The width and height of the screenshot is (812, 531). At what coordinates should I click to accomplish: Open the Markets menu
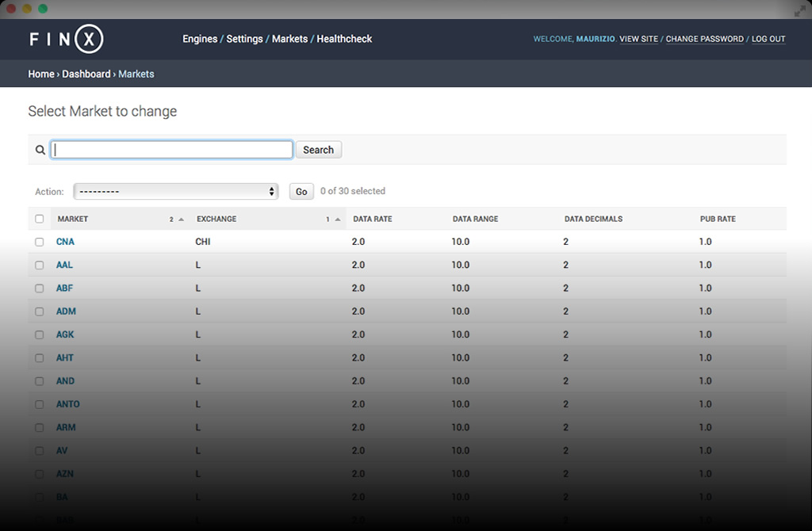(289, 39)
